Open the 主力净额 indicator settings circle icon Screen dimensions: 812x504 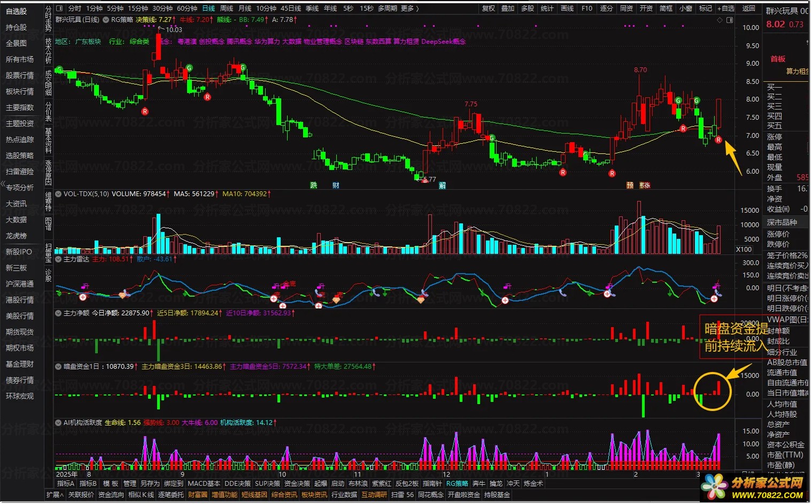(x=58, y=313)
